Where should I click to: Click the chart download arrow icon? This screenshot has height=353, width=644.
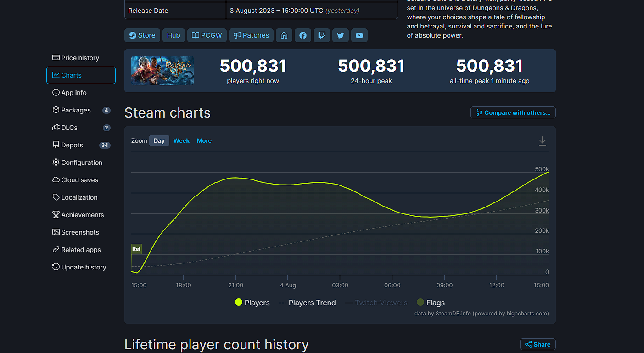pos(542,141)
